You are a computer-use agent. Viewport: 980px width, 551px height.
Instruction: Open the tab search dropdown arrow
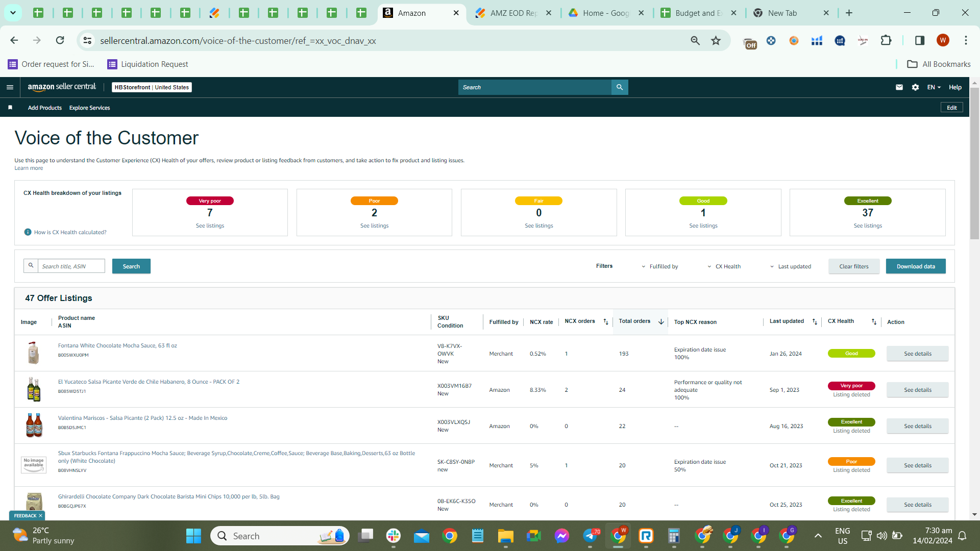(x=13, y=13)
